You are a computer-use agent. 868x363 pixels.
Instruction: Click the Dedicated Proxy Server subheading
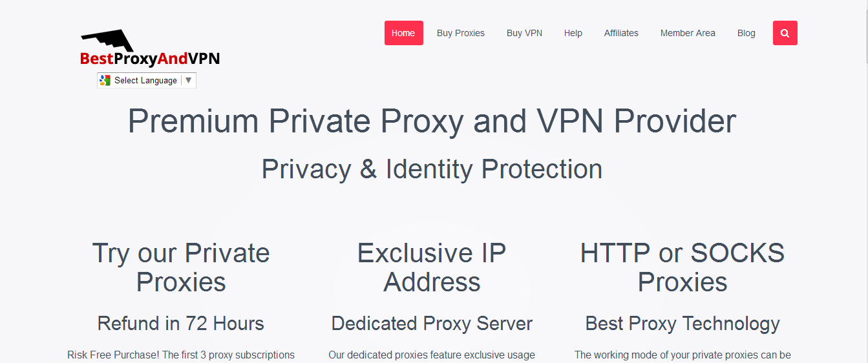[432, 324]
